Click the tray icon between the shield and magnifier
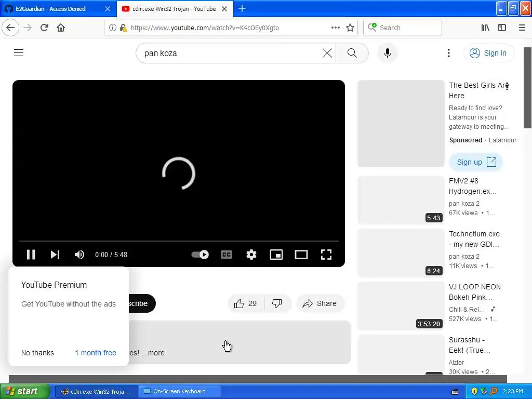The height and width of the screenshot is (399, 532). coord(484,392)
